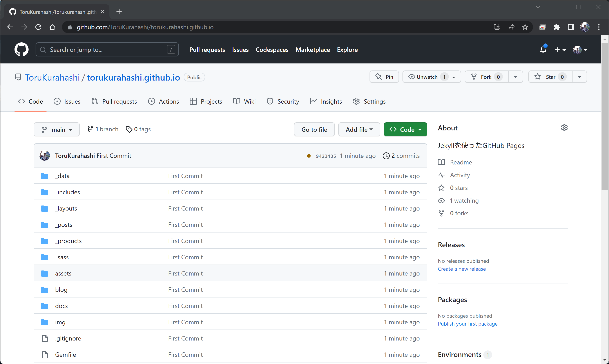Bookmark this page with star icon

(525, 27)
